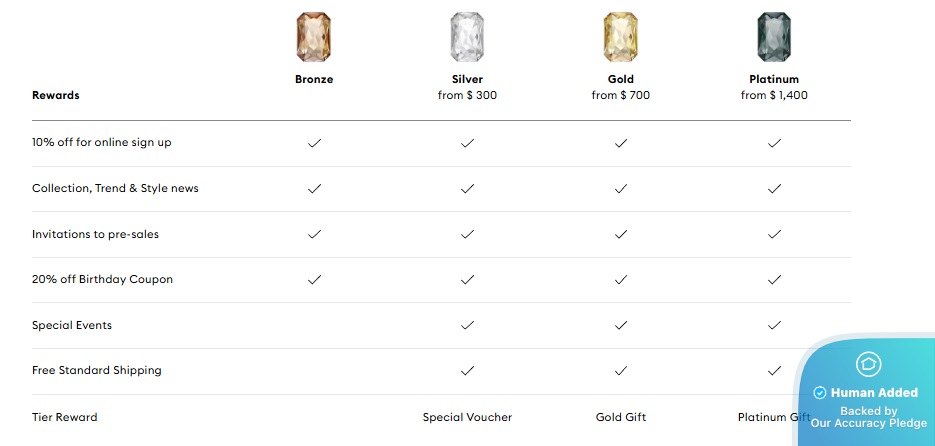Click the Free Standard Shipping row label
This screenshot has height=446, width=935.
tap(97, 370)
